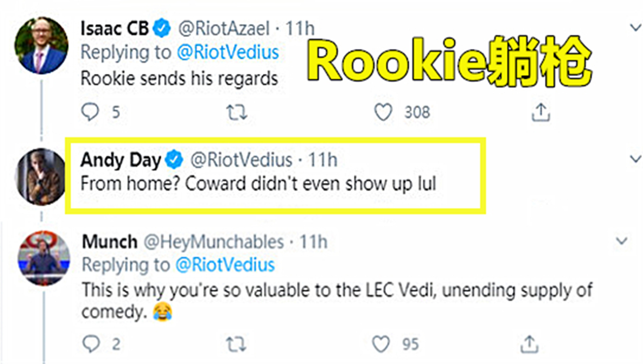
Task: Click the @RiotAzael handle
Action: (x=225, y=29)
